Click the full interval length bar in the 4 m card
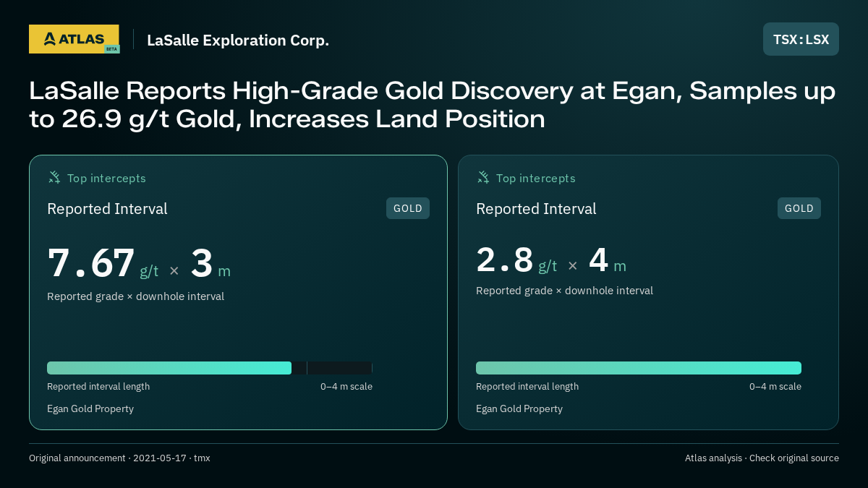The image size is (868, 488). (639, 368)
